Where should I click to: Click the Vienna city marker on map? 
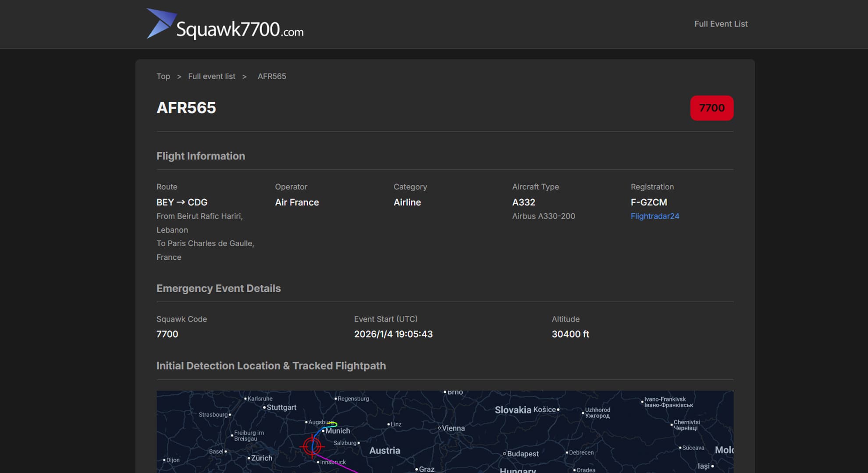pyautogui.click(x=439, y=428)
